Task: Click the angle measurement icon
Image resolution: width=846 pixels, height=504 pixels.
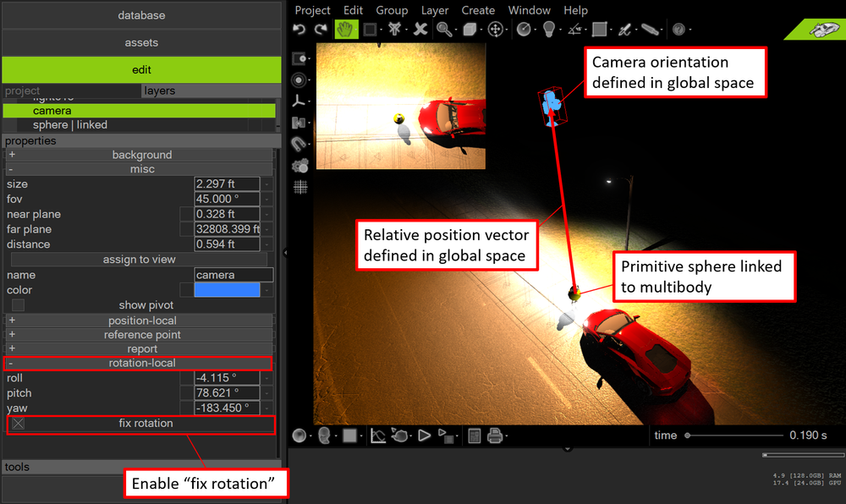Action: point(574,29)
